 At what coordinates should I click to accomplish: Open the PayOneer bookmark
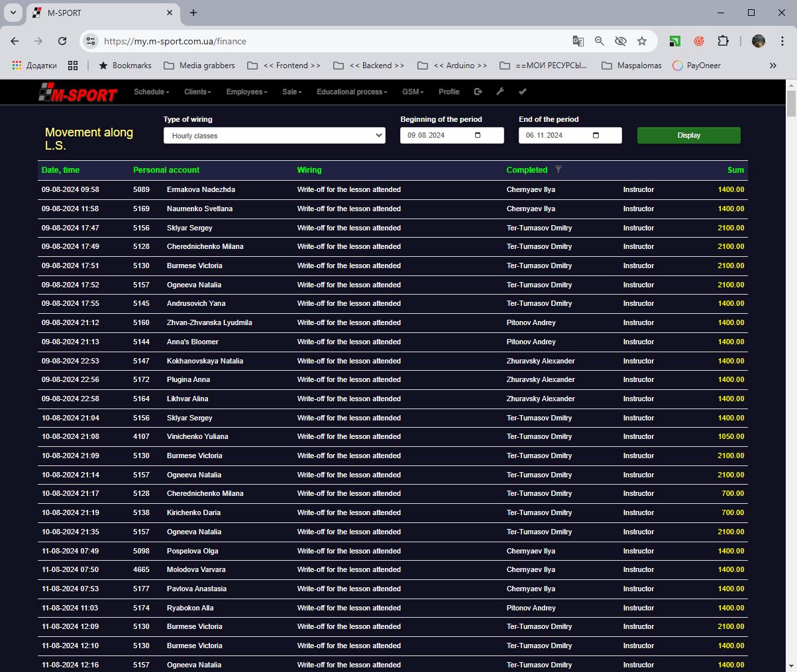pyautogui.click(x=696, y=66)
